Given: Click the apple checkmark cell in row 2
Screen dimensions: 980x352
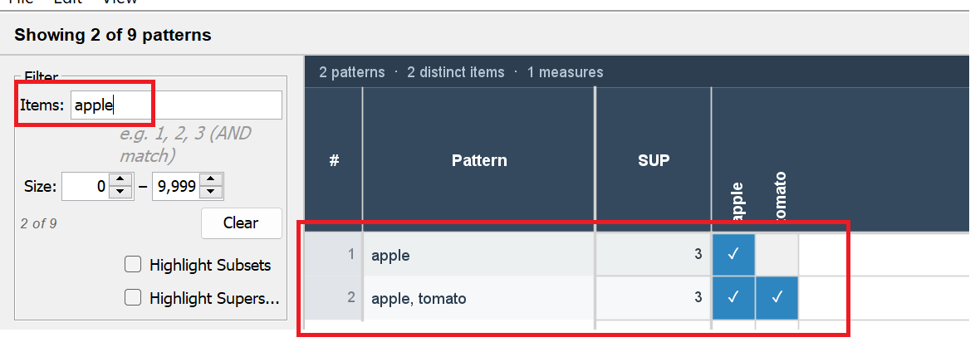Looking at the screenshot, I should click(733, 298).
